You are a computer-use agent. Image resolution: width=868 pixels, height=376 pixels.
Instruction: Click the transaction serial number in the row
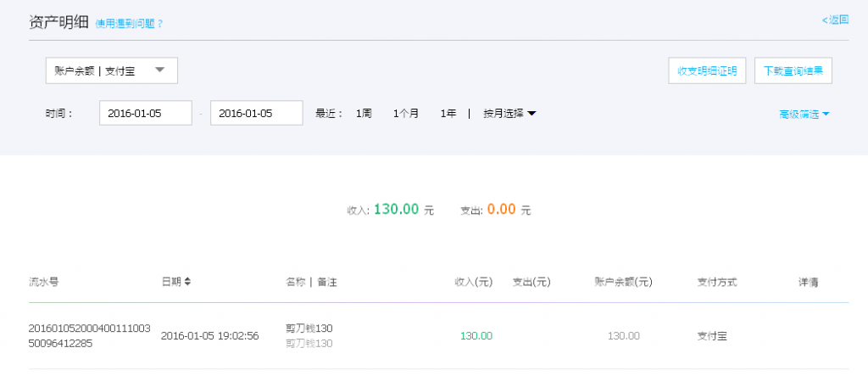(x=89, y=335)
